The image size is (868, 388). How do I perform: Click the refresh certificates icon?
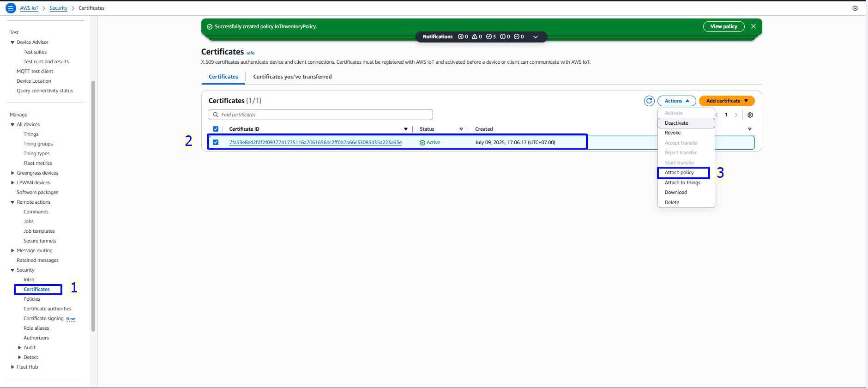coord(649,101)
